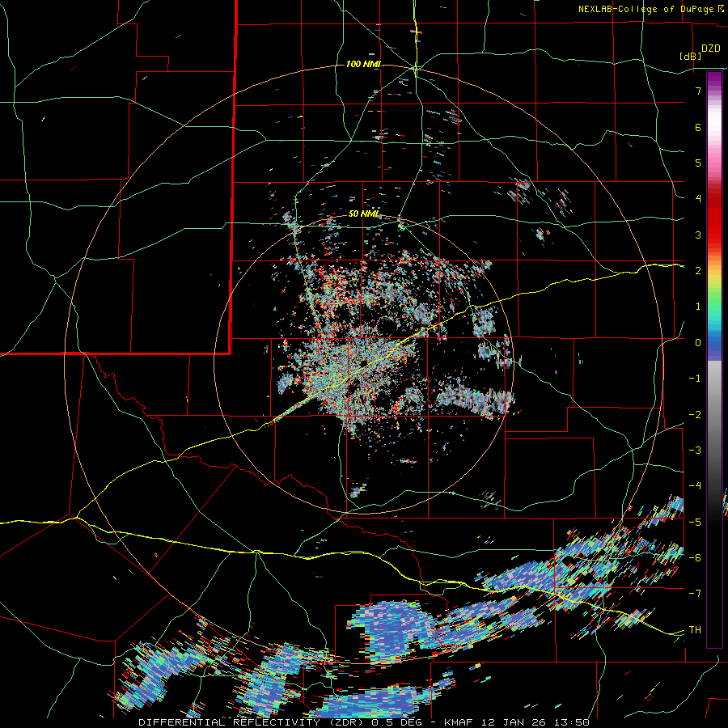Click the ZDR color scale bar
The image size is (728, 728).
pyautogui.click(x=714, y=359)
